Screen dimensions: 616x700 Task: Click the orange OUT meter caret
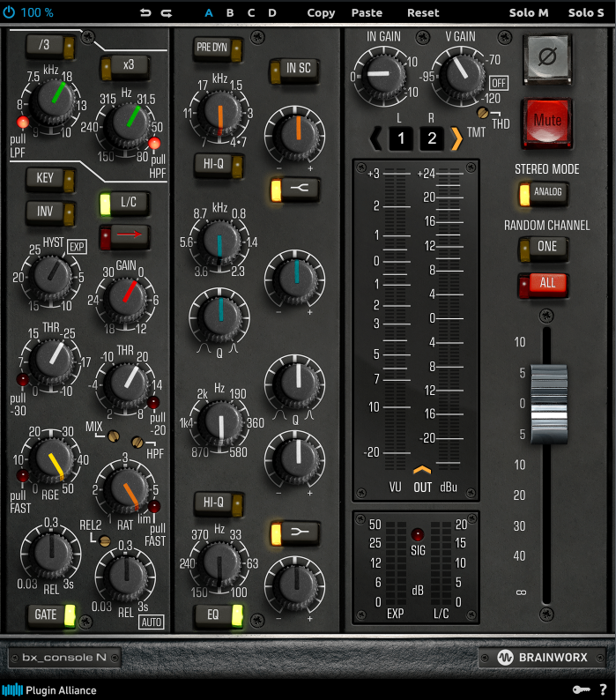tap(422, 470)
